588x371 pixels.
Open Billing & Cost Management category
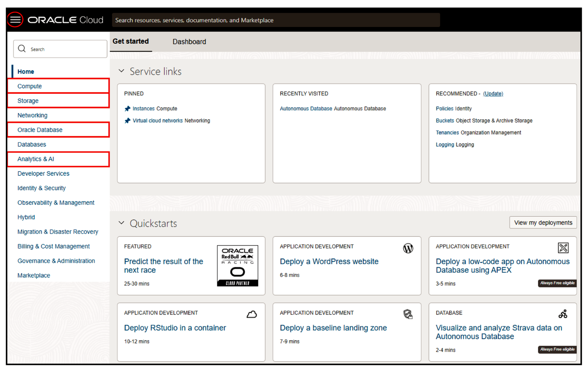pos(53,246)
